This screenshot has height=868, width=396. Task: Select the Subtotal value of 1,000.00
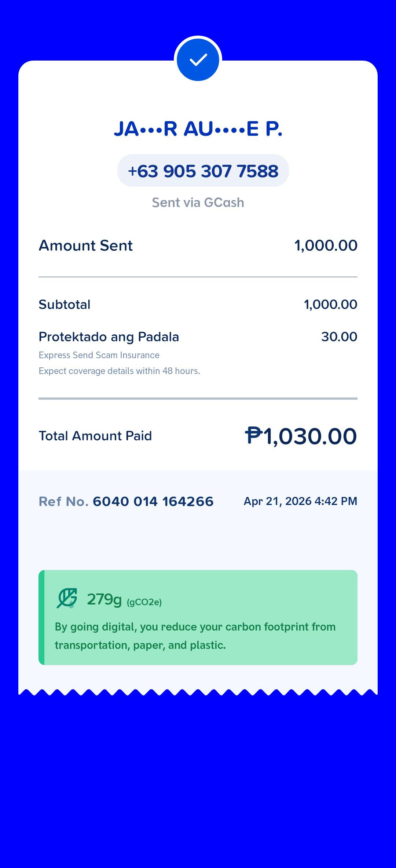(330, 305)
